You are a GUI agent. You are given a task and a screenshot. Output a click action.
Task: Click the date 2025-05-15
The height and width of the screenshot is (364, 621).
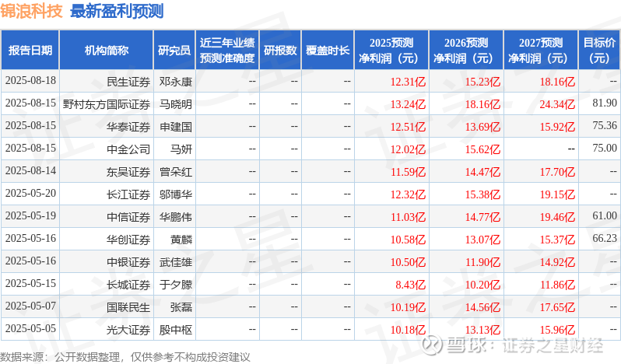[30, 284]
